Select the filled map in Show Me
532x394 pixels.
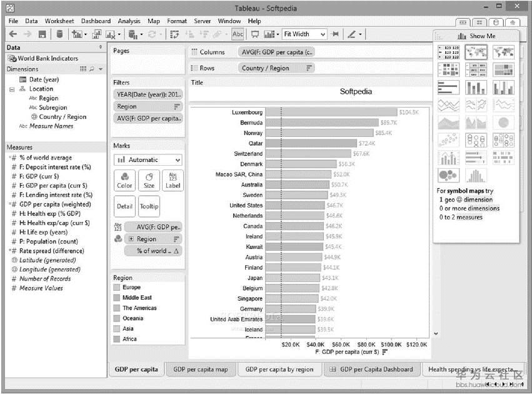pyautogui.click(x=503, y=52)
